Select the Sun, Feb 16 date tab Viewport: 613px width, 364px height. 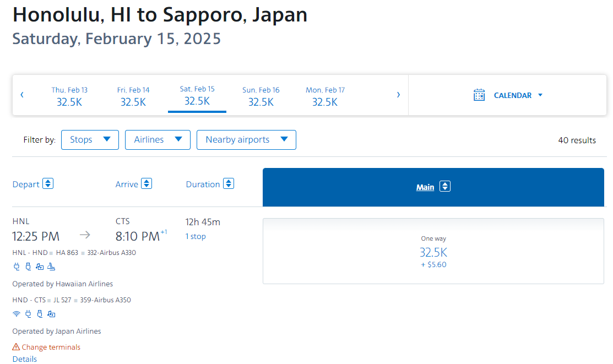(x=261, y=95)
